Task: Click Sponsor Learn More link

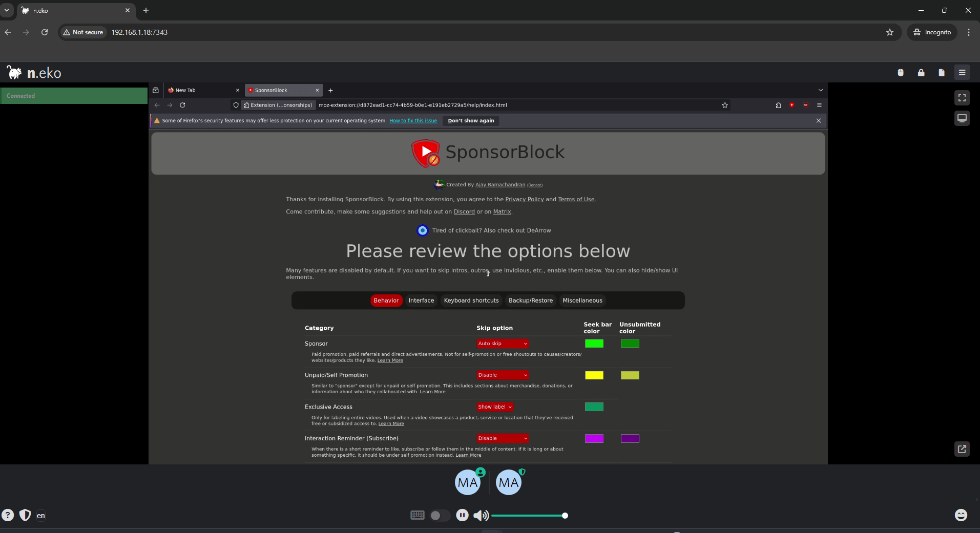Action: click(390, 360)
